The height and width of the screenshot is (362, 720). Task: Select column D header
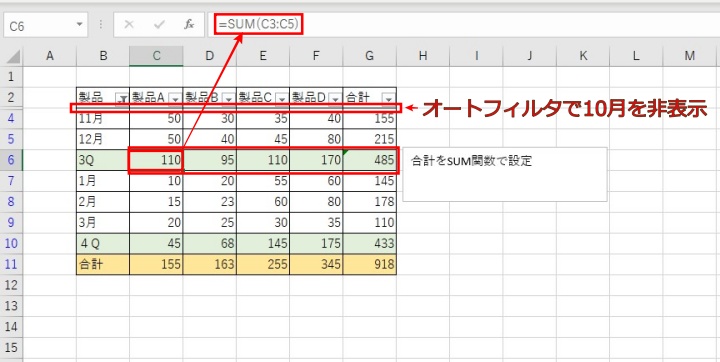pyautogui.click(x=209, y=56)
